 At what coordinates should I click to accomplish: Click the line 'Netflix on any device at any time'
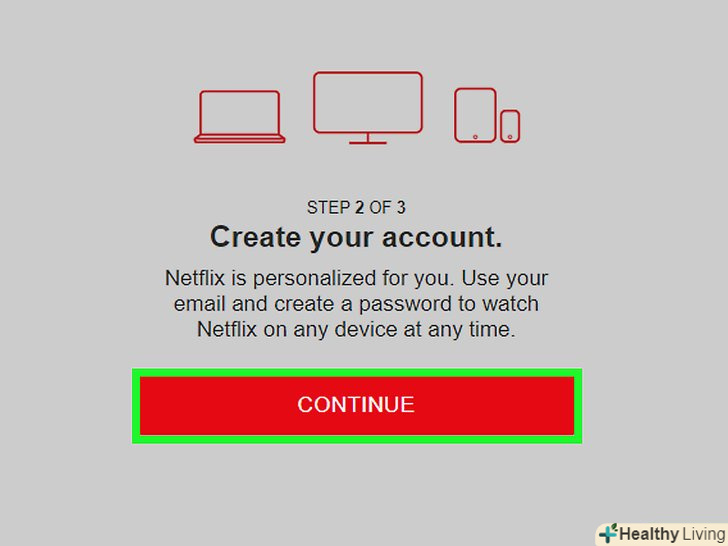[356, 330]
